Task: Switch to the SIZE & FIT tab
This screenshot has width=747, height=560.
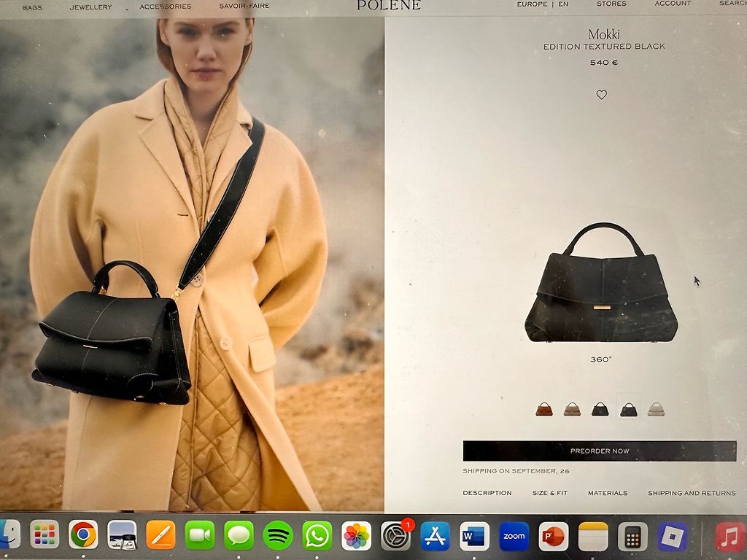Action: [x=549, y=493]
